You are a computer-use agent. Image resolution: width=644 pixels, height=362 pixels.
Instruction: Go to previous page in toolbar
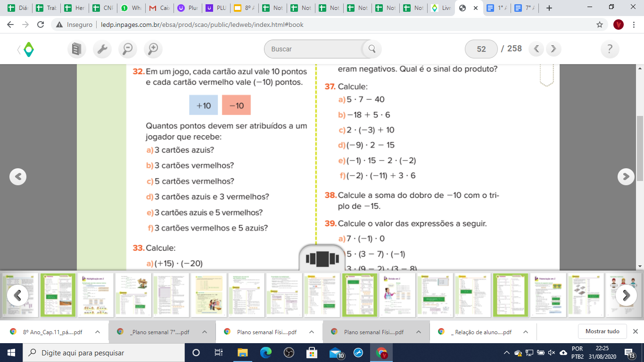[537, 49]
